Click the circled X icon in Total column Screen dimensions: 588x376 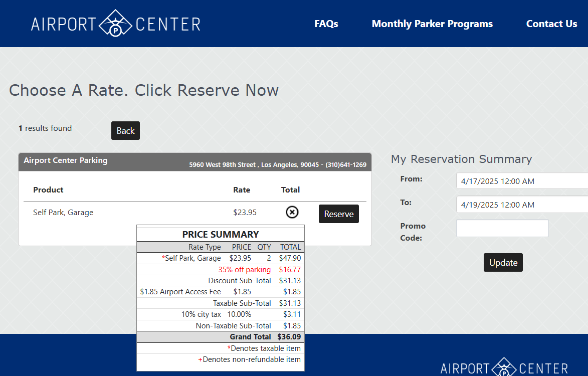[292, 213]
